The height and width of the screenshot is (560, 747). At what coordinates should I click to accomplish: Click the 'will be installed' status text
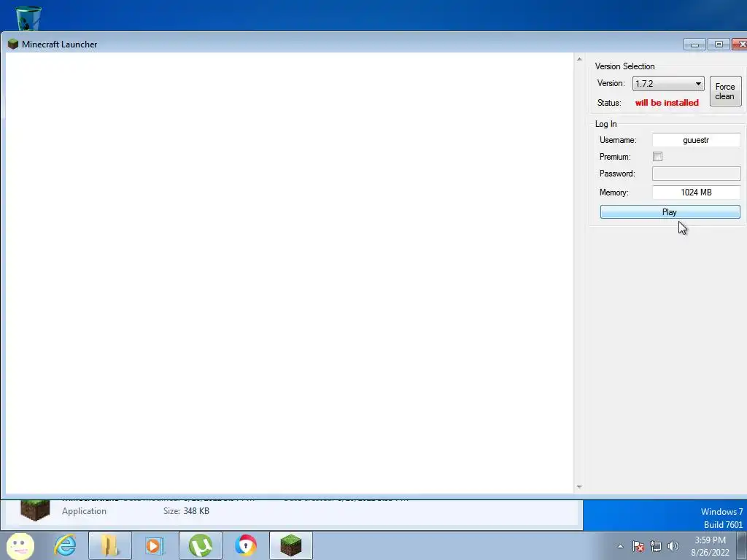pos(667,102)
